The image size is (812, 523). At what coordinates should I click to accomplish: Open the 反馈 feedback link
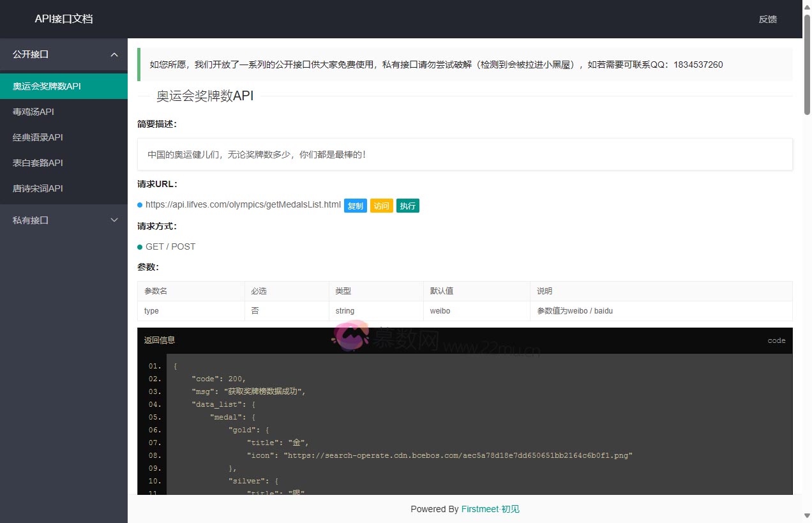pyautogui.click(x=767, y=20)
